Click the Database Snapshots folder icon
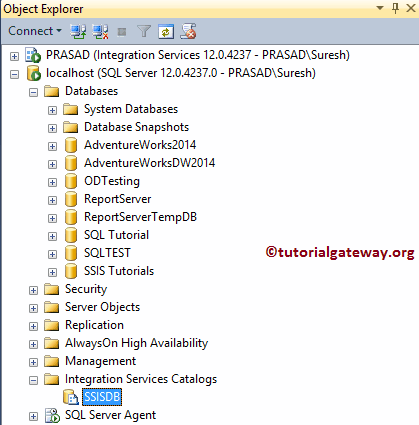Image resolution: width=419 pixels, height=425 pixels. 71,127
